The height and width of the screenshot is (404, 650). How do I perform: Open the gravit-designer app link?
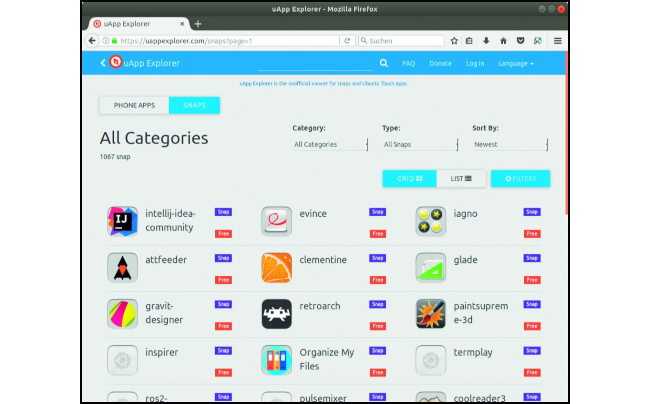(x=164, y=313)
